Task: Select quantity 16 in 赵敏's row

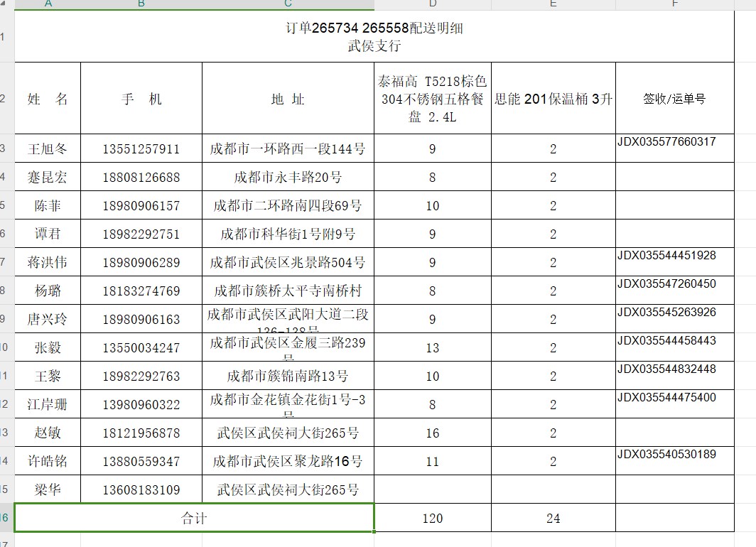Action: tap(433, 433)
